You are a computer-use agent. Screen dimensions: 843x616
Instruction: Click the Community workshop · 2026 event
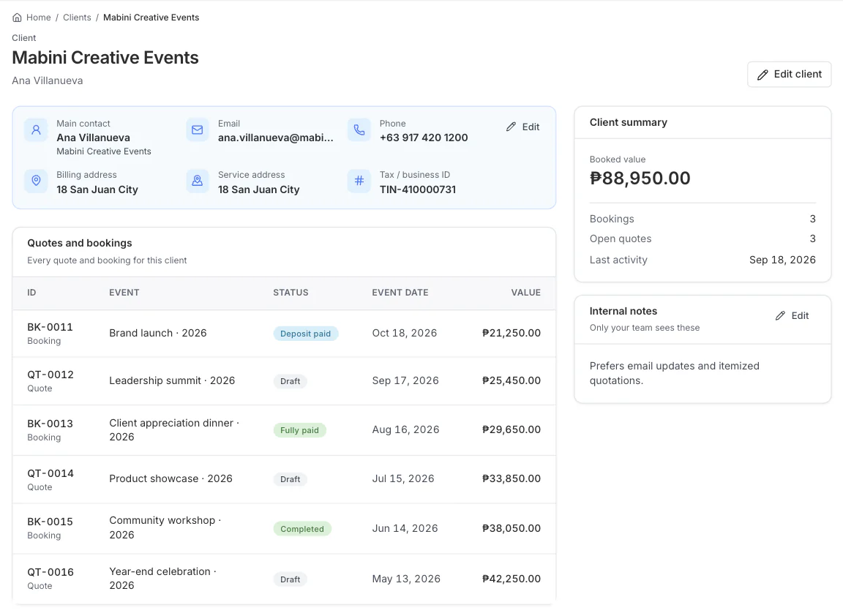coord(165,528)
